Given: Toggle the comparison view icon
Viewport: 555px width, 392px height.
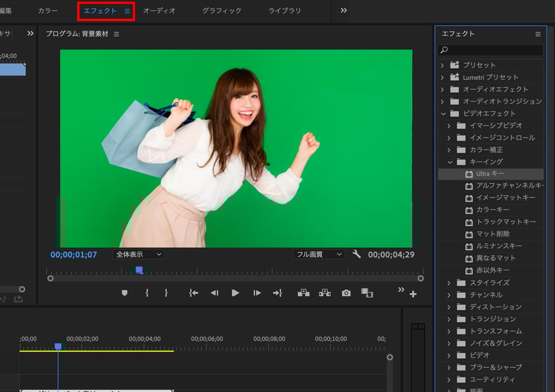Looking at the screenshot, I should tap(367, 293).
